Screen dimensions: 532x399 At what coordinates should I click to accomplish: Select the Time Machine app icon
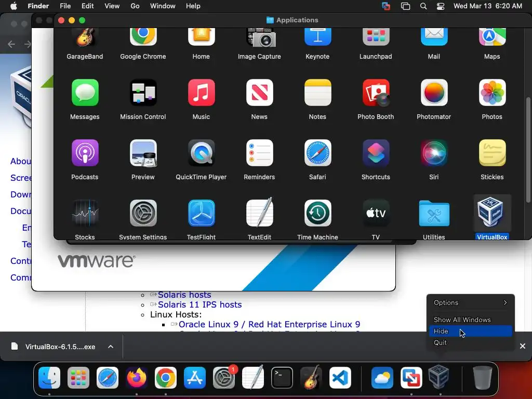pyautogui.click(x=317, y=213)
